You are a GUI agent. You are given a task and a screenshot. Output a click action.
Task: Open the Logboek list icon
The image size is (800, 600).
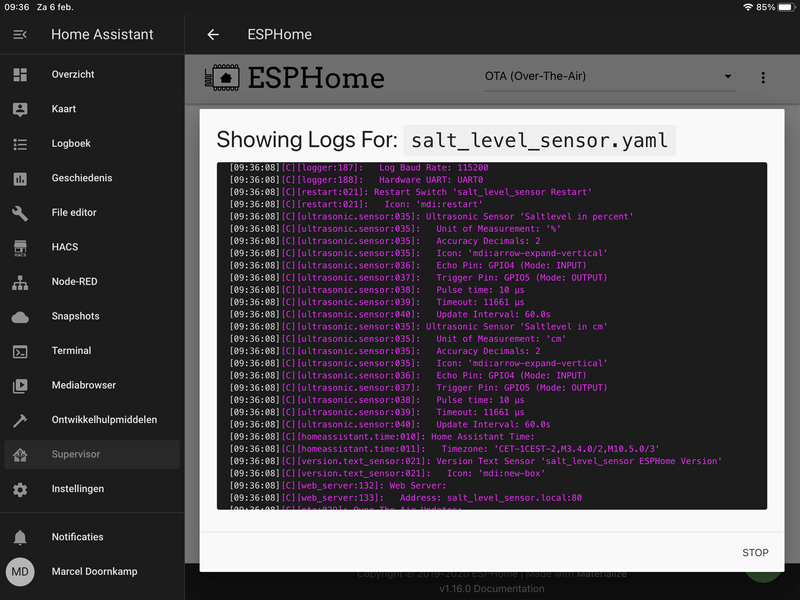20,144
